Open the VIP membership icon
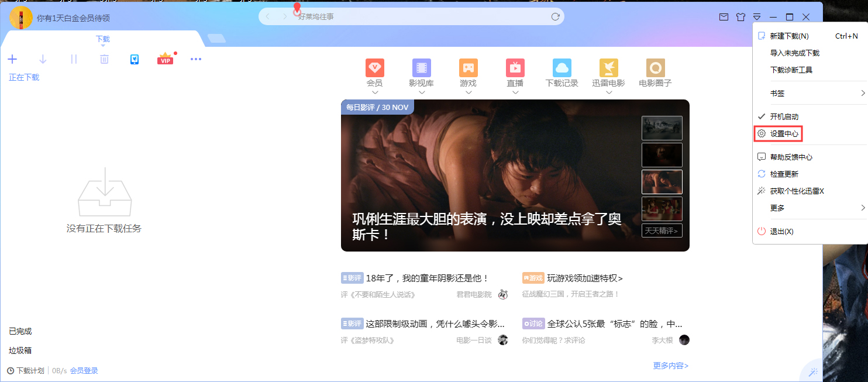The width and height of the screenshot is (868, 382). (x=165, y=58)
